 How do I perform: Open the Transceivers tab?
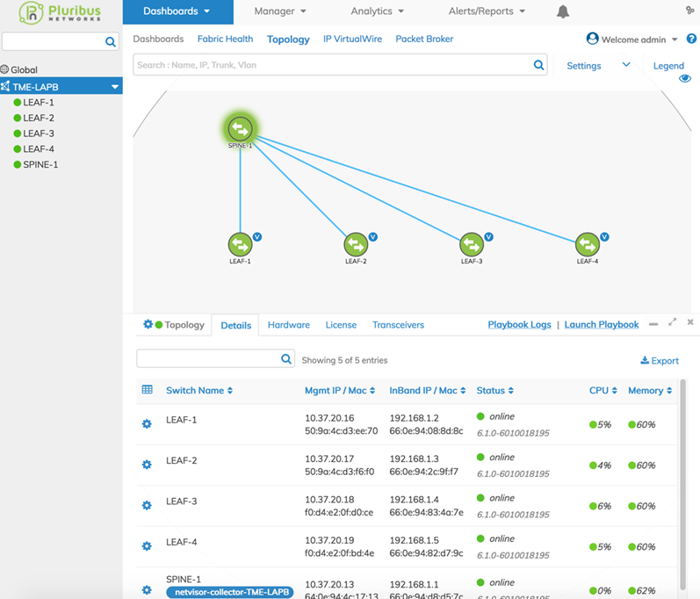[398, 325]
